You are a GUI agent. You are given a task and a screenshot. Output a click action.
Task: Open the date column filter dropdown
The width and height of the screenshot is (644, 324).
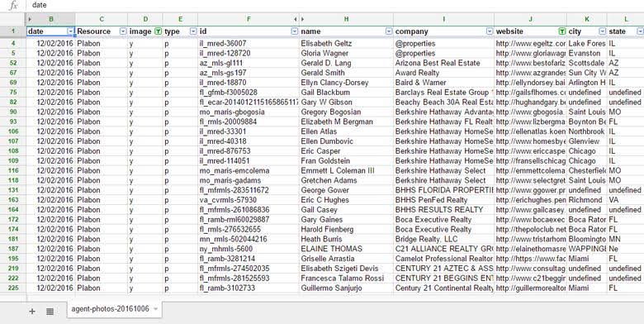point(71,31)
